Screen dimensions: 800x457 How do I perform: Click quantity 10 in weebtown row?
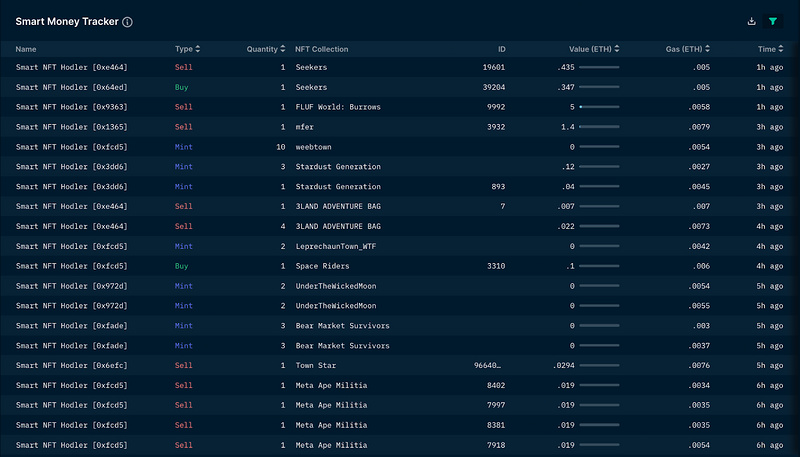coord(281,147)
